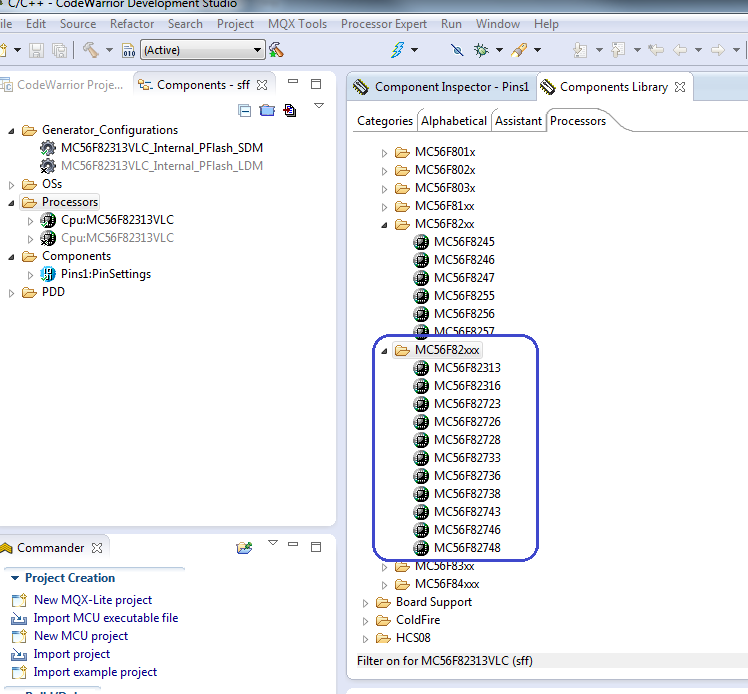Select MC56F82313VLC_Internal_PFlash_SDM configuration
The image size is (748, 694).
pyautogui.click(x=162, y=148)
